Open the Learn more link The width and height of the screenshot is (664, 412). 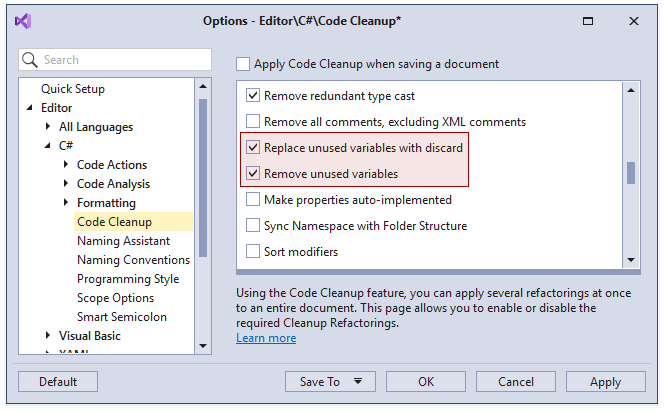tap(266, 338)
